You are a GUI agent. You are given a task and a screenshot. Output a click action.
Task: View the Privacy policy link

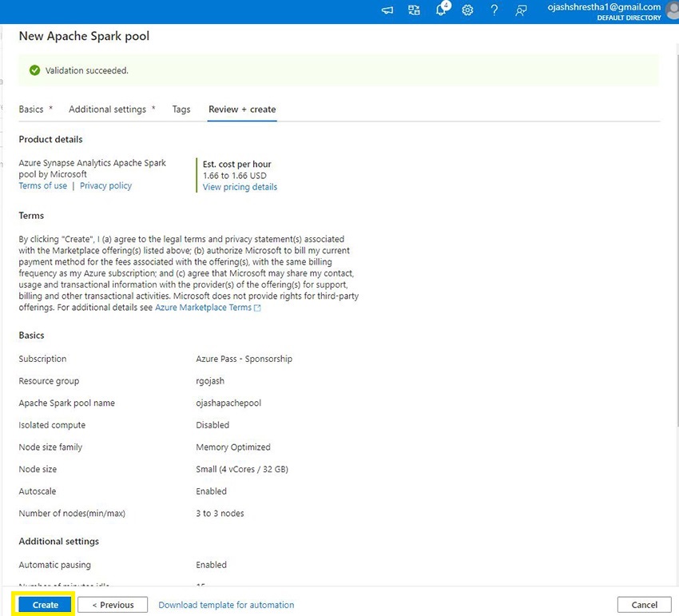click(105, 185)
